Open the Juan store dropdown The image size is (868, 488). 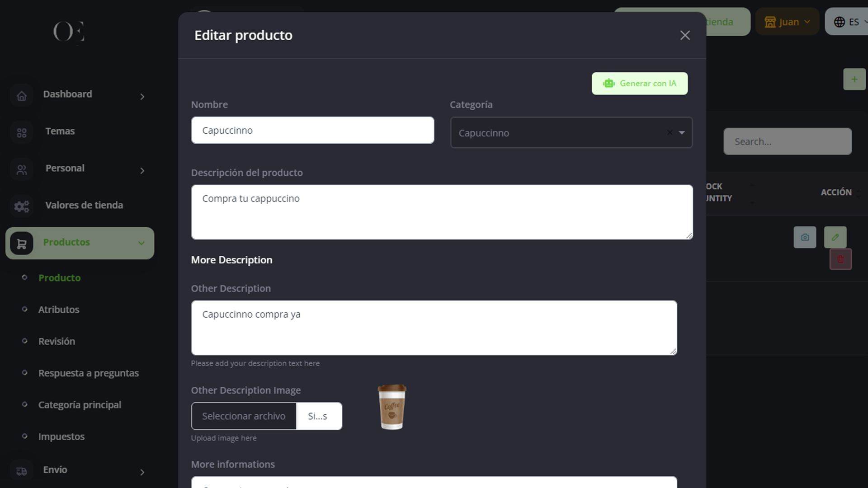pyautogui.click(x=787, y=22)
